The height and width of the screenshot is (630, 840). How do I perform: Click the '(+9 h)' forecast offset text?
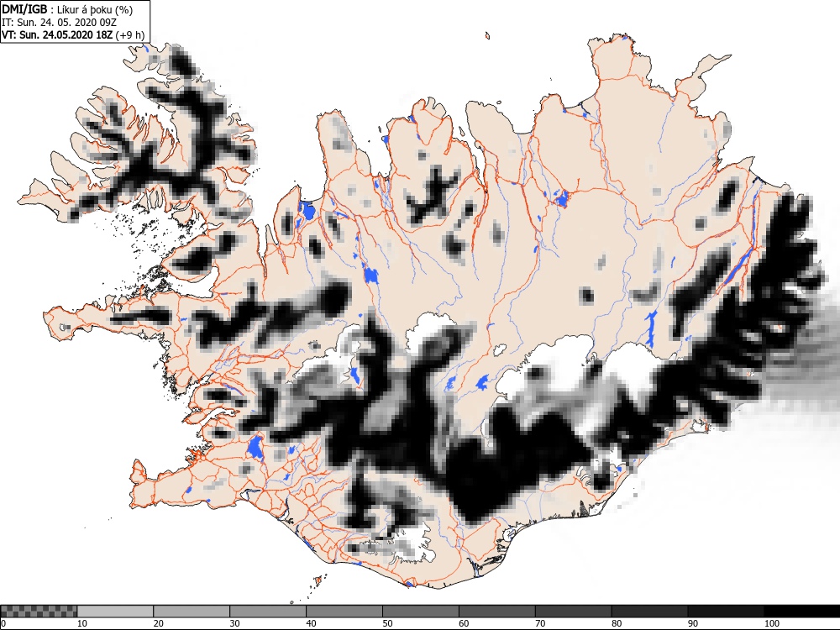coord(130,35)
